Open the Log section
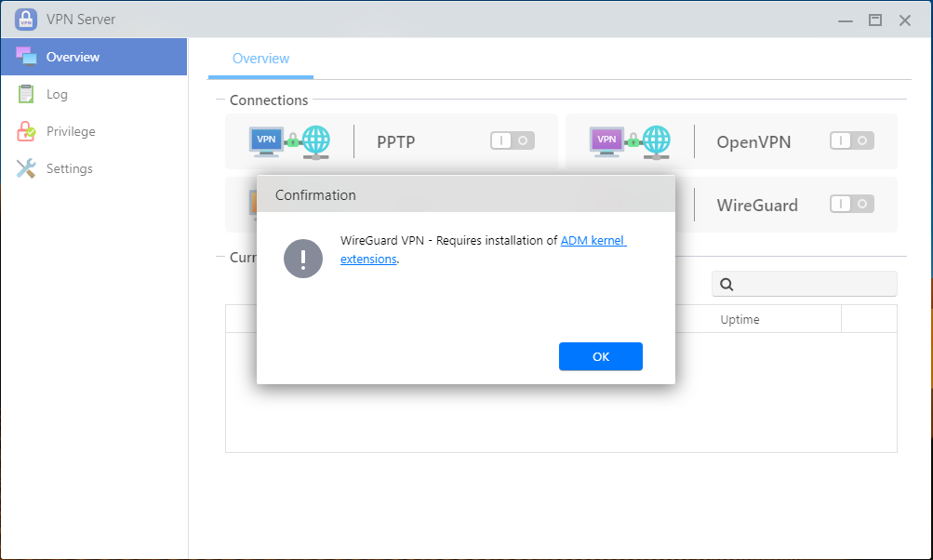Viewport: 933px width, 560px height. tap(94, 94)
